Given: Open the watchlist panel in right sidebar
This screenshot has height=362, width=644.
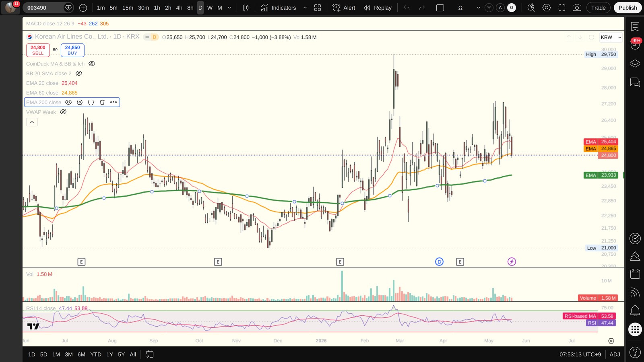Looking at the screenshot, I should point(635,27).
